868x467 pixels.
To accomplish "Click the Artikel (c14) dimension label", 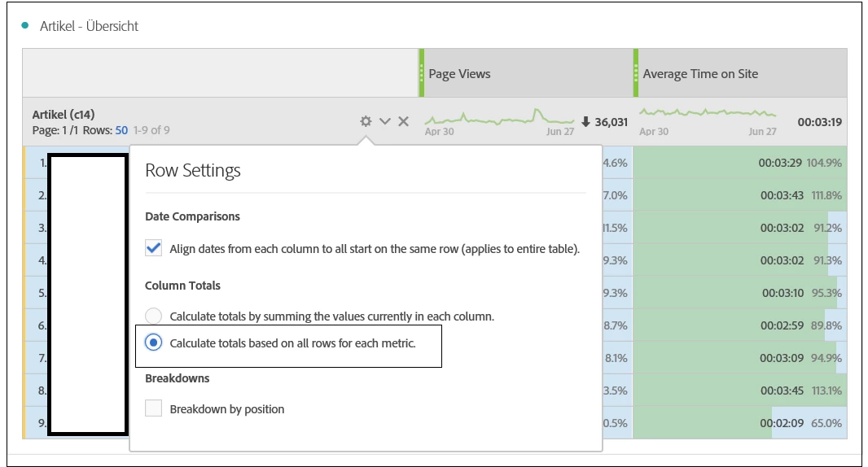I will [64, 115].
